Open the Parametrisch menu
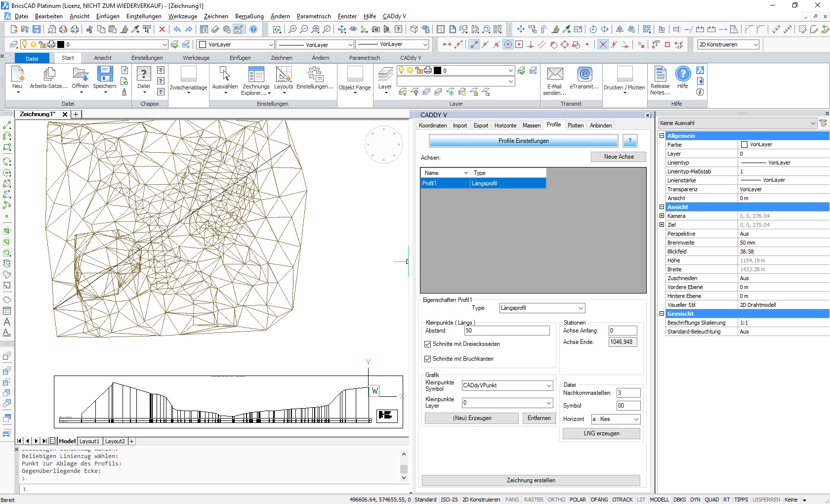 tap(313, 16)
